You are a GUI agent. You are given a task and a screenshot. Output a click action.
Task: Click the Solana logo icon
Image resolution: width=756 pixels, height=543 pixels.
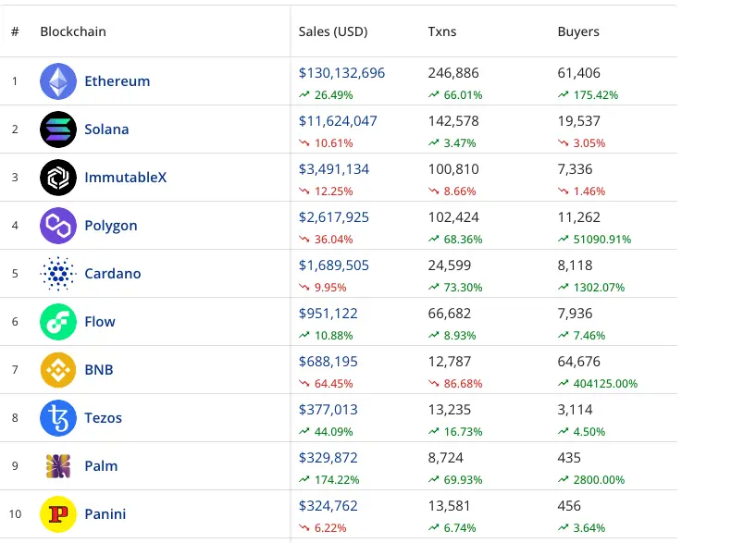click(x=58, y=130)
